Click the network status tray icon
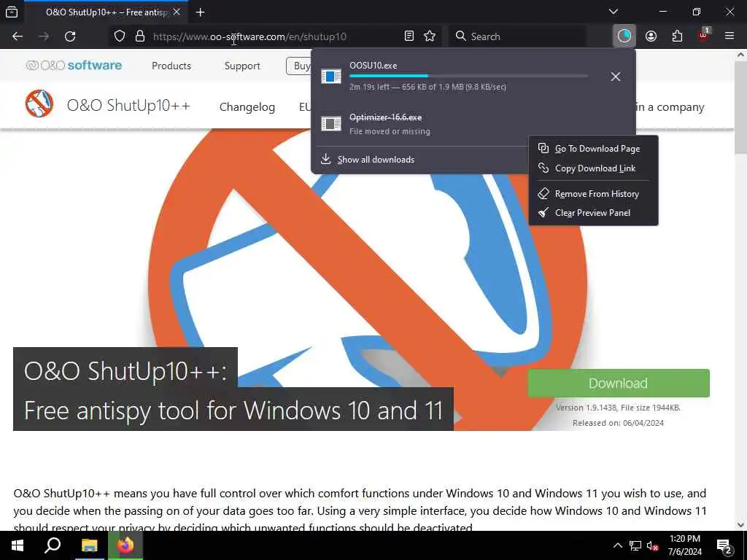Screen dimensions: 747x560 [x=635, y=546]
